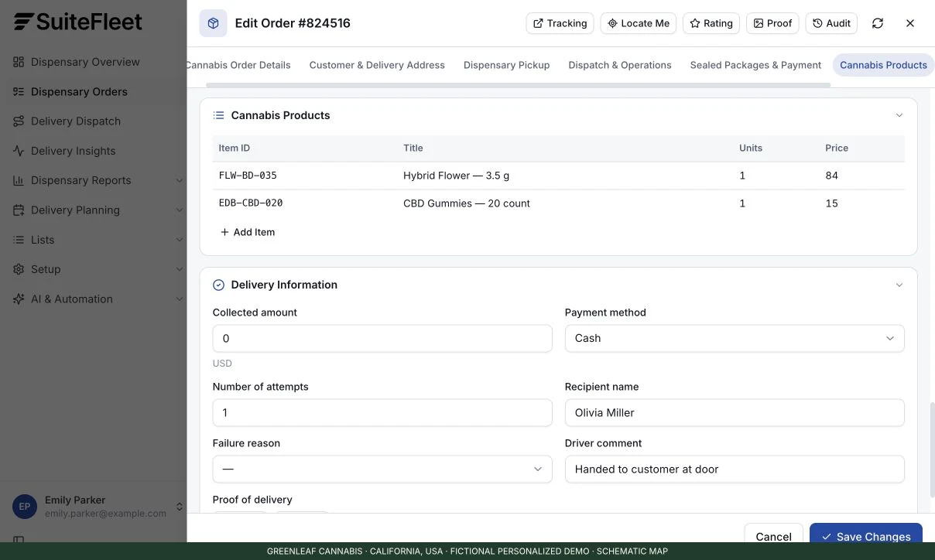The image size is (935, 560).
Task: Open the Dispensary Pickup tab
Action: tap(507, 65)
